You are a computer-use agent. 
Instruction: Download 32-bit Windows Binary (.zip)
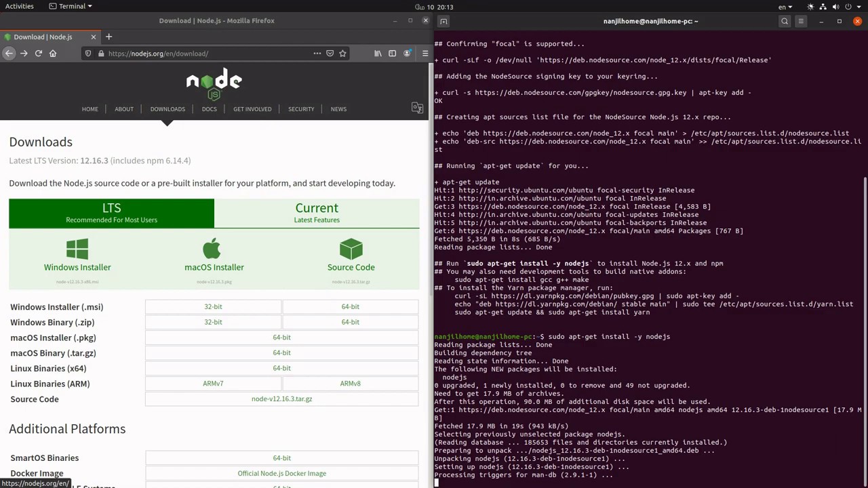coord(213,323)
